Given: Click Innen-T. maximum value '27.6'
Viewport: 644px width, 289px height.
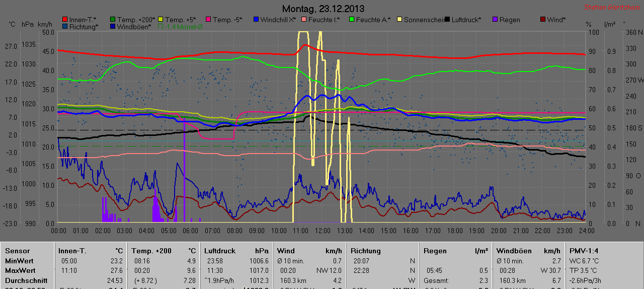Looking at the screenshot, I should tap(117, 270).
